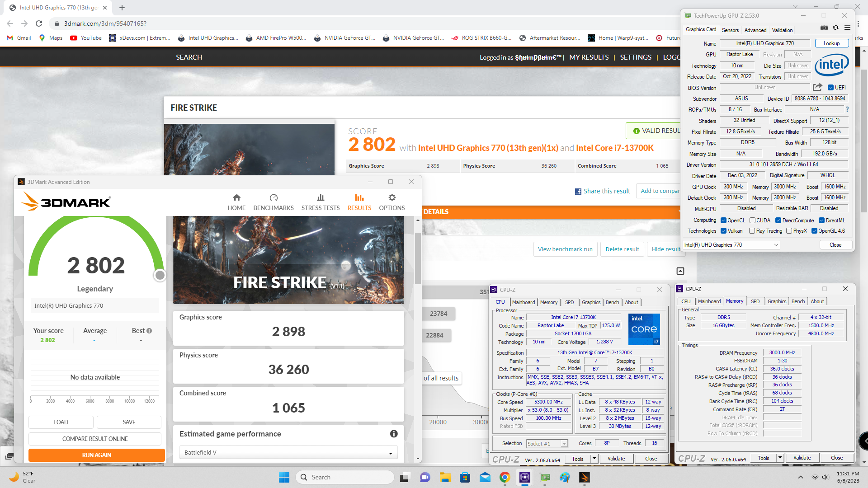The image size is (868, 488).
Task: Reload the 3dmark.com page
Action: click(x=39, y=23)
